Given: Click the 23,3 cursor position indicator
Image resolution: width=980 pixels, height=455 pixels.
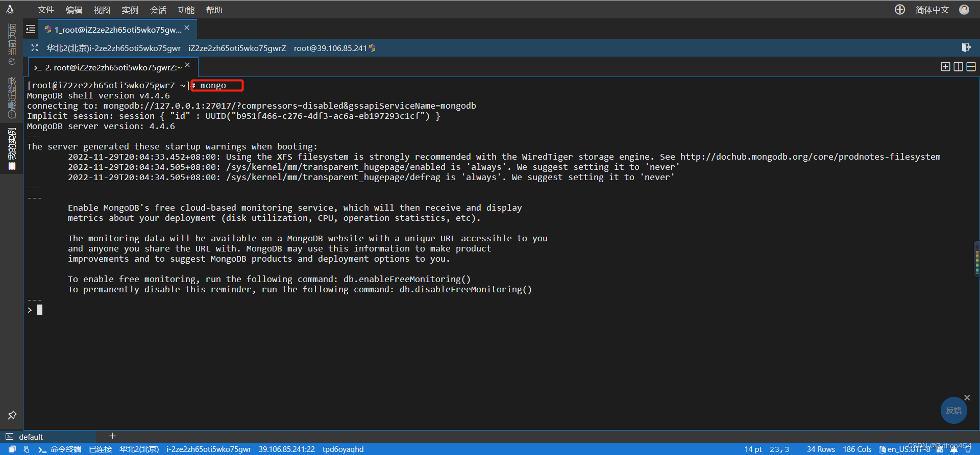Looking at the screenshot, I should [x=779, y=449].
